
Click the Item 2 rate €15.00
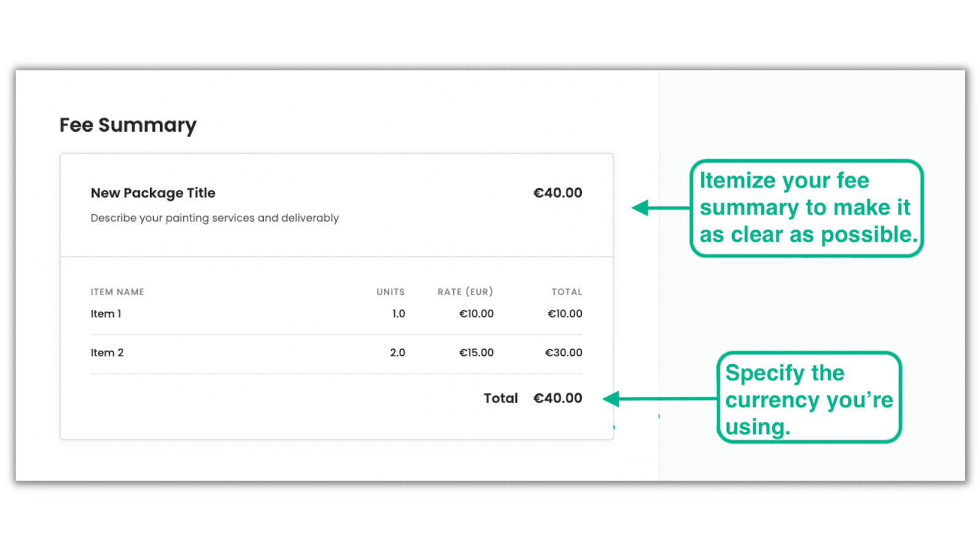click(477, 353)
